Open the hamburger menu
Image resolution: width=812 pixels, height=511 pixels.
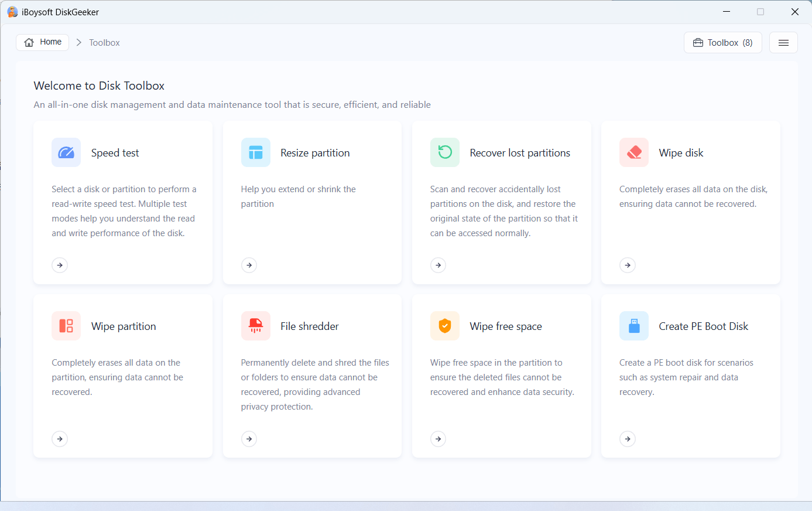point(783,43)
